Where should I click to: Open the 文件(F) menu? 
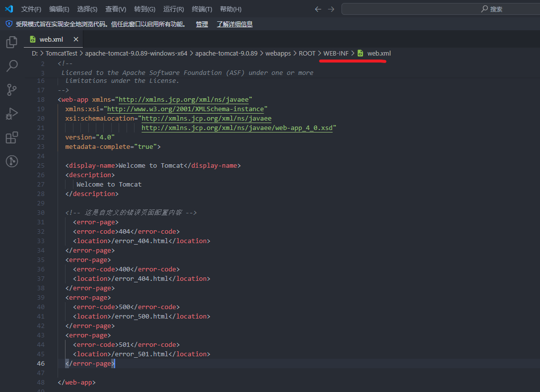point(31,9)
